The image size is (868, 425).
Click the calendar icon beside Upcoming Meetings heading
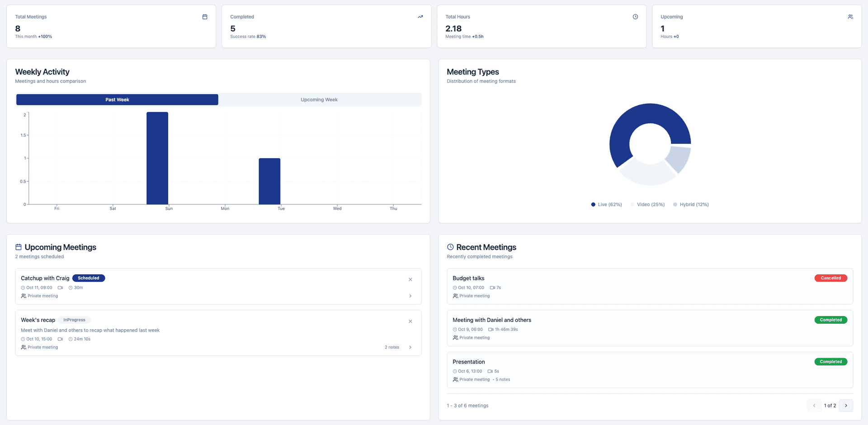point(18,247)
